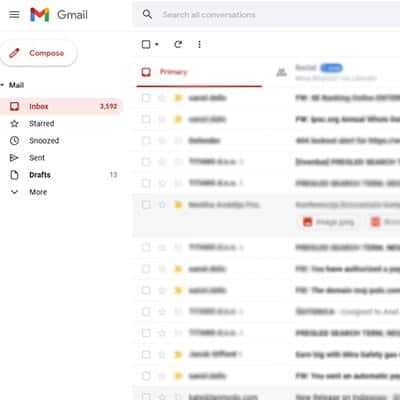Switch to the Primary tab
Screen dimensions: 400x400
pos(199,72)
